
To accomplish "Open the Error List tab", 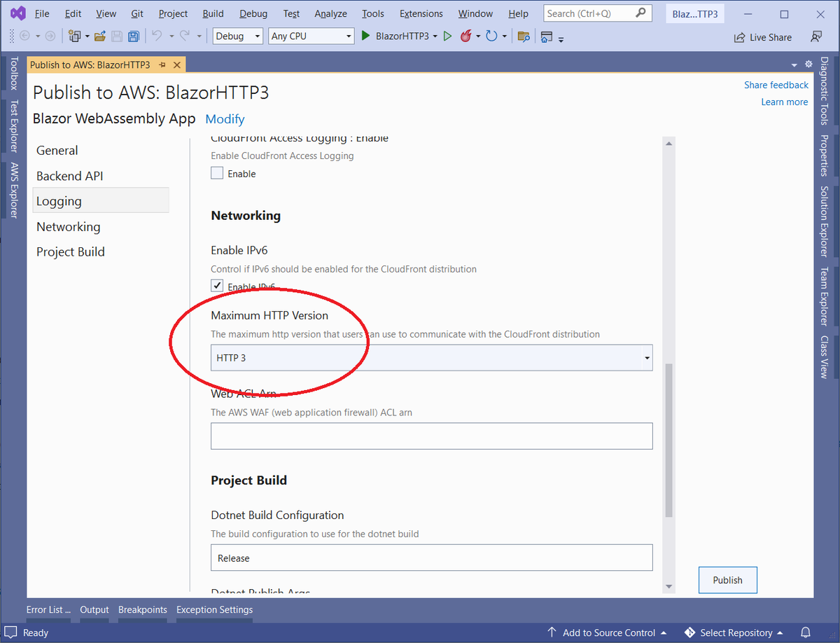I will [48, 609].
